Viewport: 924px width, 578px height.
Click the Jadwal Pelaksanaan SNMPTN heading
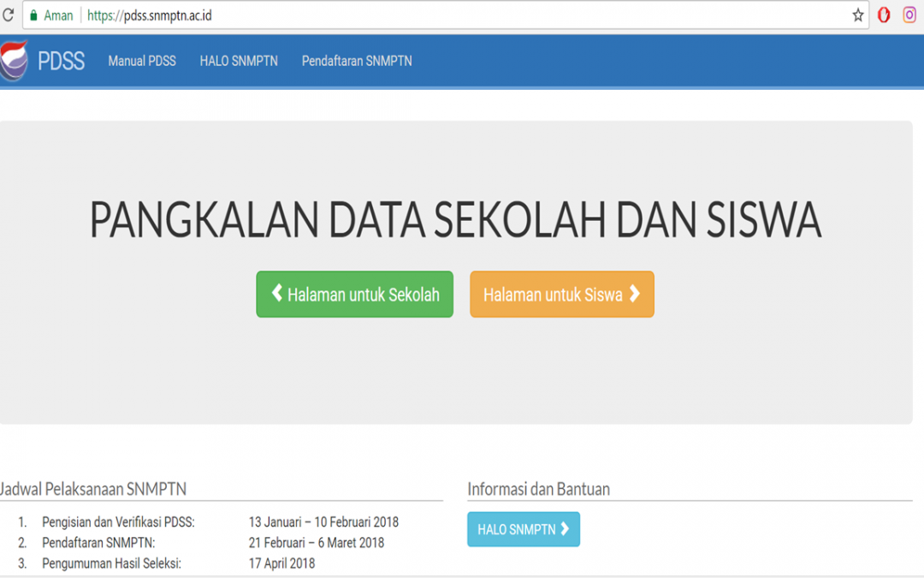point(94,489)
